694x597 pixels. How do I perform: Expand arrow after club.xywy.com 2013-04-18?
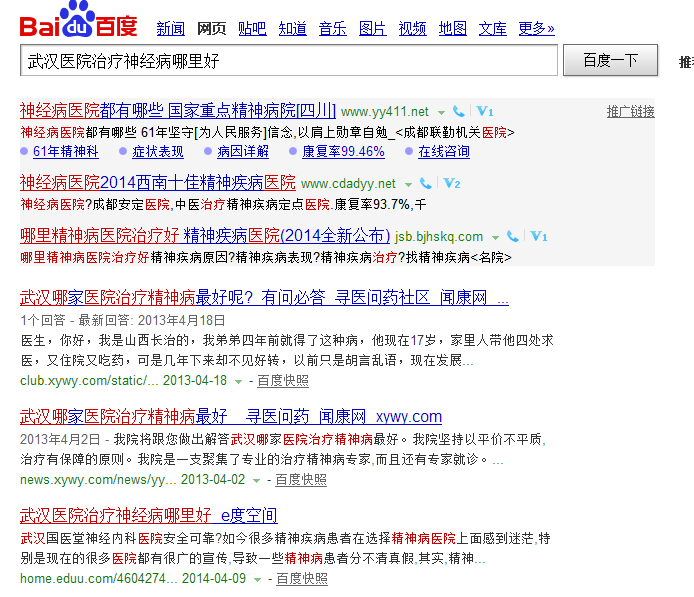[x=238, y=381]
